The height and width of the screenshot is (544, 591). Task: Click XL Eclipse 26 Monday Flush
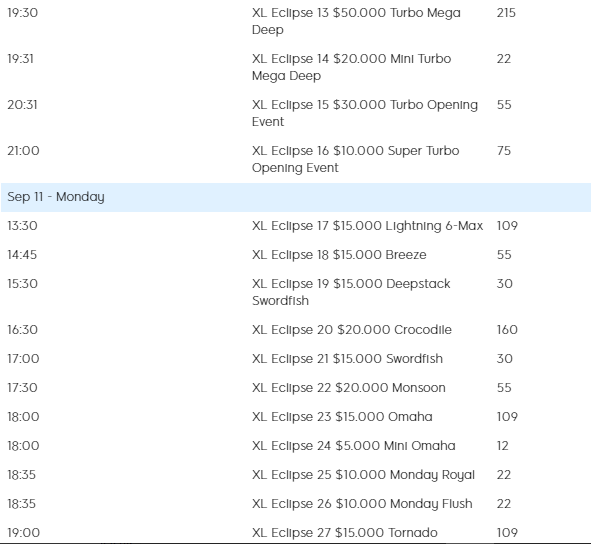[x=362, y=504]
